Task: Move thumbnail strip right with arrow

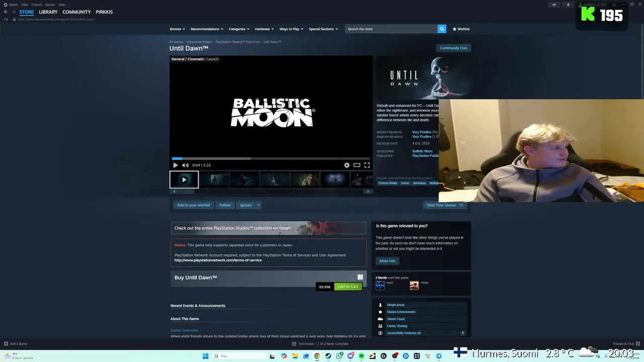Action: [368, 192]
